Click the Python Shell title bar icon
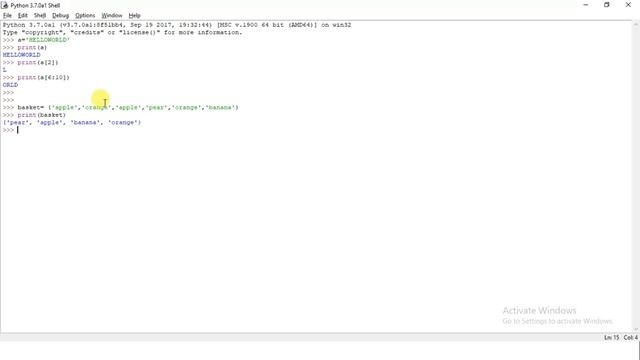This screenshot has width=640, height=360. (x=5, y=5)
